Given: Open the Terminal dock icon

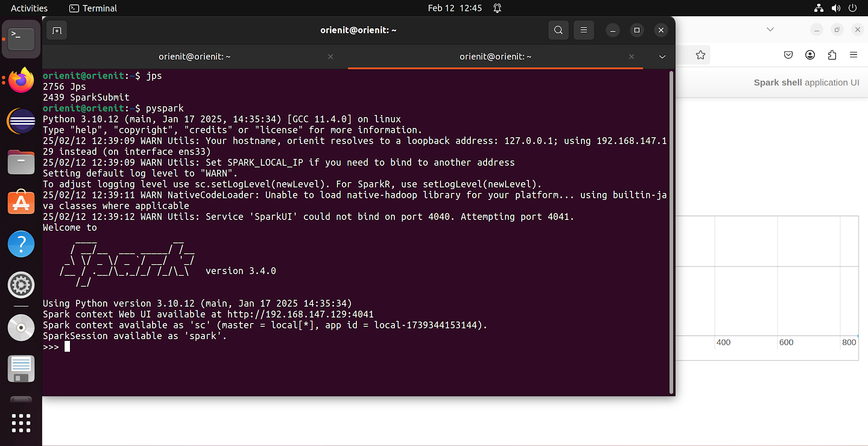Looking at the screenshot, I should coord(21,39).
